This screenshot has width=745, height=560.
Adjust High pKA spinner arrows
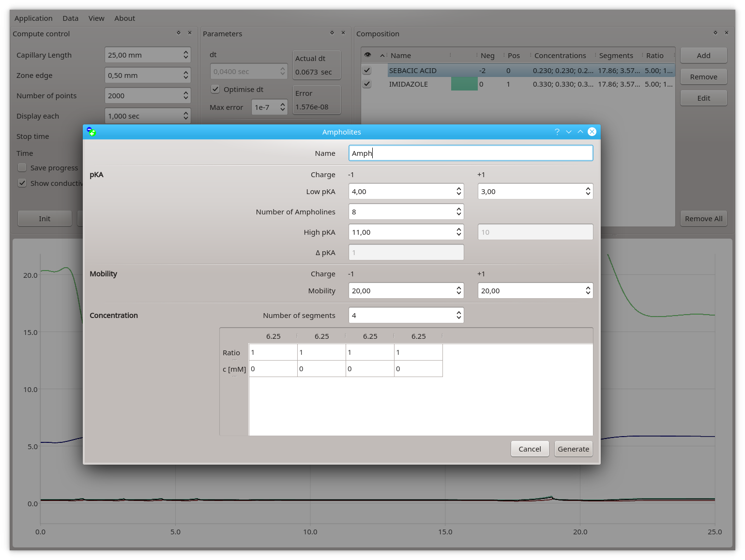459,232
